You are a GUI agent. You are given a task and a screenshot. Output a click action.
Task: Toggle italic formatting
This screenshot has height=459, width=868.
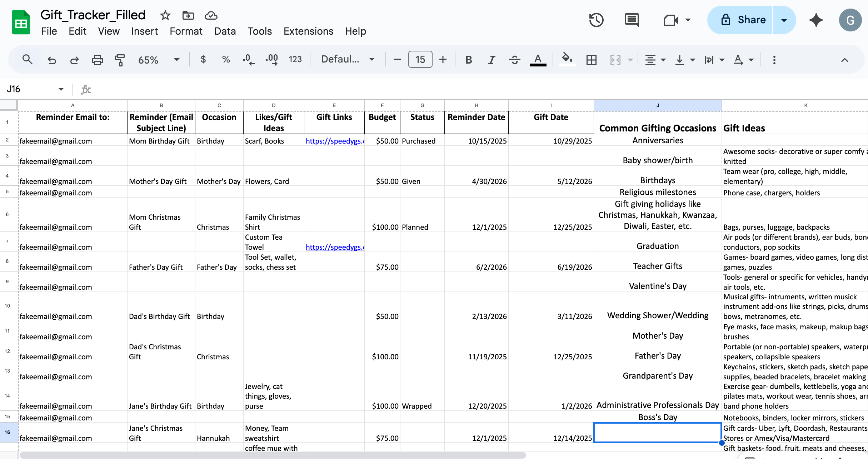tap(492, 60)
